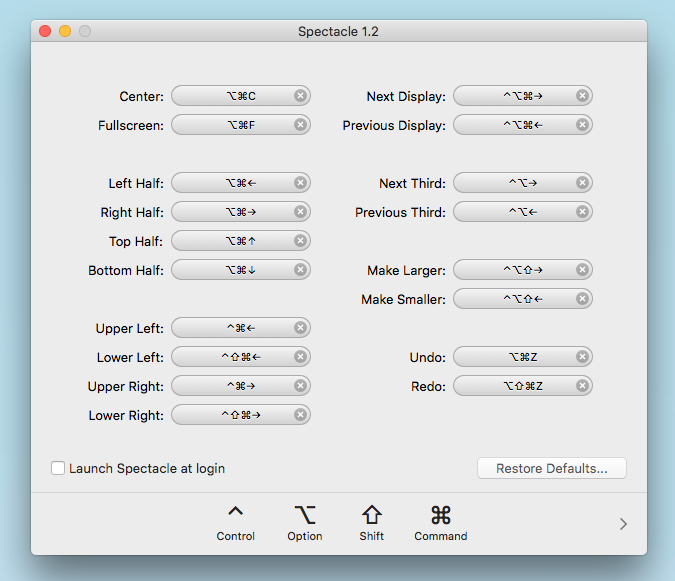Click the 'Control' legend label
The image size is (675, 581).
click(235, 536)
